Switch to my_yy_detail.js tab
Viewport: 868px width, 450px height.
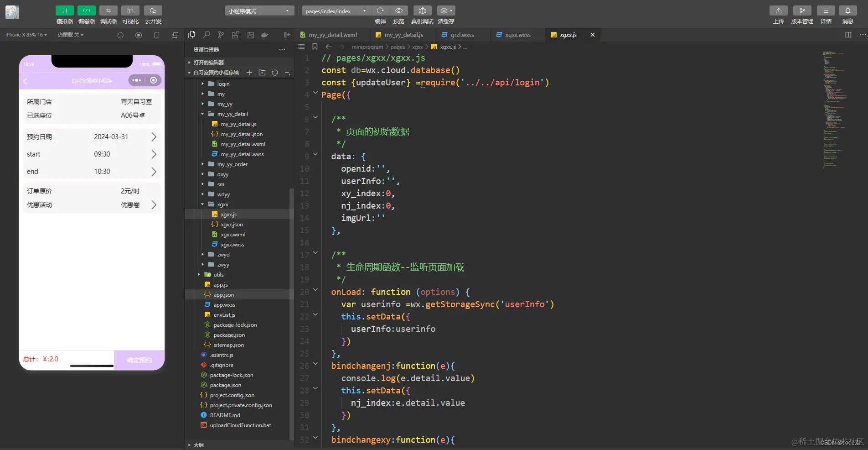click(403, 35)
